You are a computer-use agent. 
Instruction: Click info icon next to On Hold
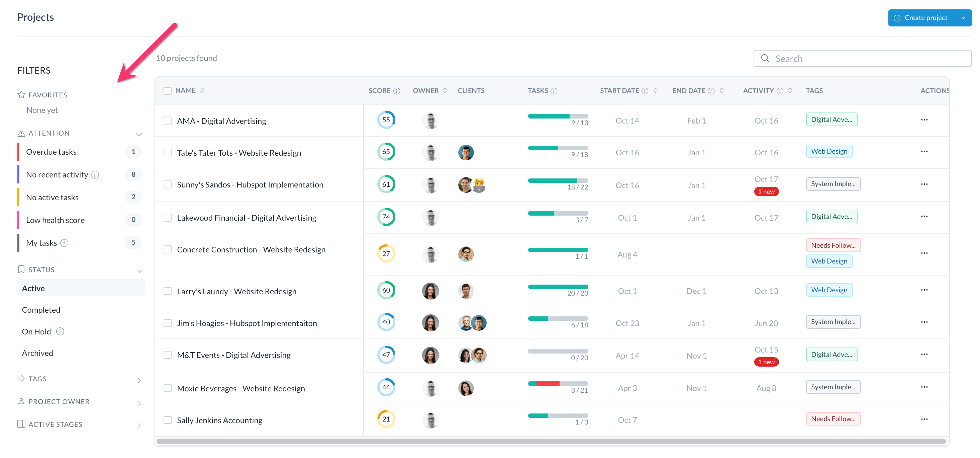60,331
